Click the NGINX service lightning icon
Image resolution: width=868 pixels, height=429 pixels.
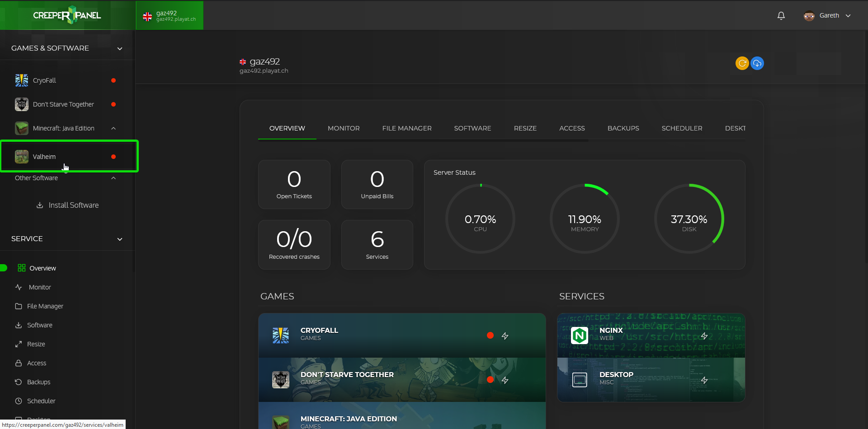pos(704,336)
